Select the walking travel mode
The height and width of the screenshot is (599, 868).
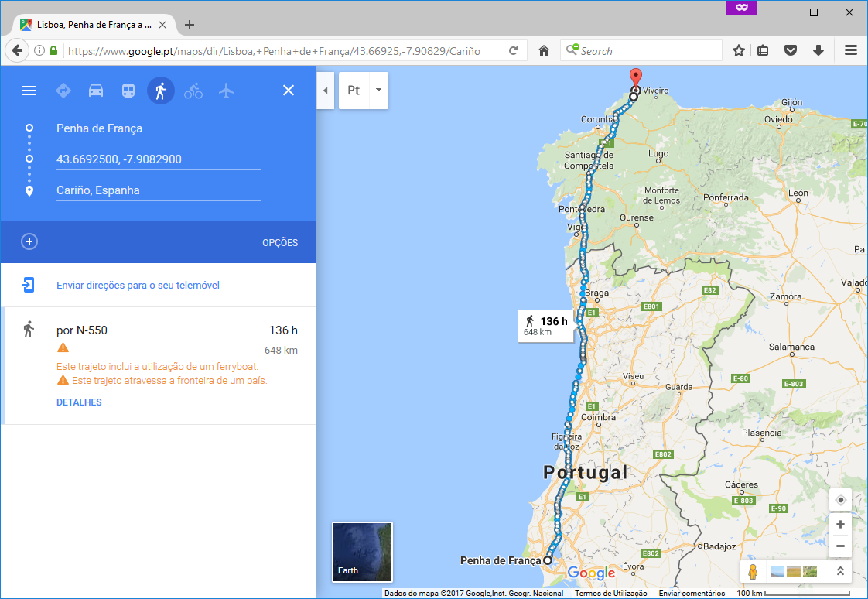(x=161, y=91)
